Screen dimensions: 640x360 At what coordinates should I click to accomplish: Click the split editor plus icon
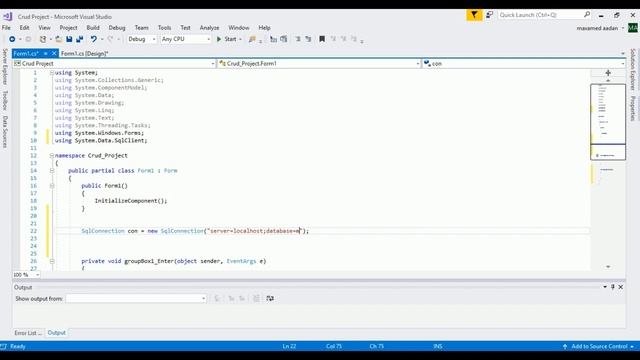tap(608, 73)
